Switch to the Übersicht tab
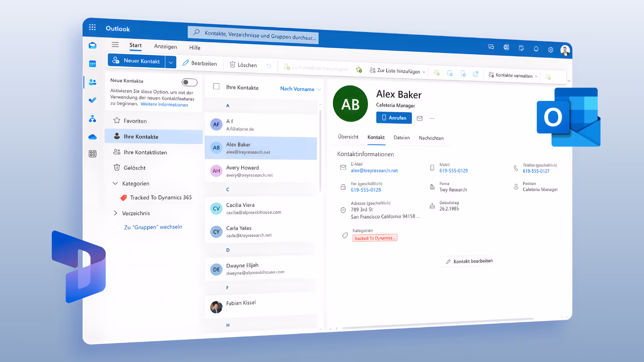The width and height of the screenshot is (644, 362). (x=348, y=137)
